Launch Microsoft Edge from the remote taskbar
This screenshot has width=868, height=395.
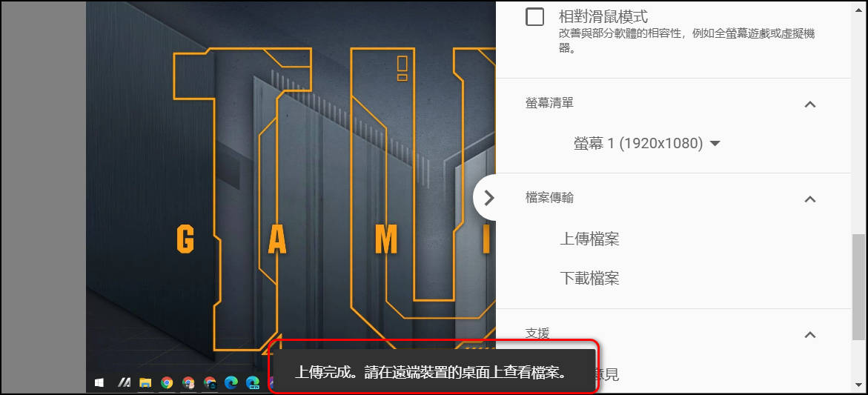[x=231, y=382]
